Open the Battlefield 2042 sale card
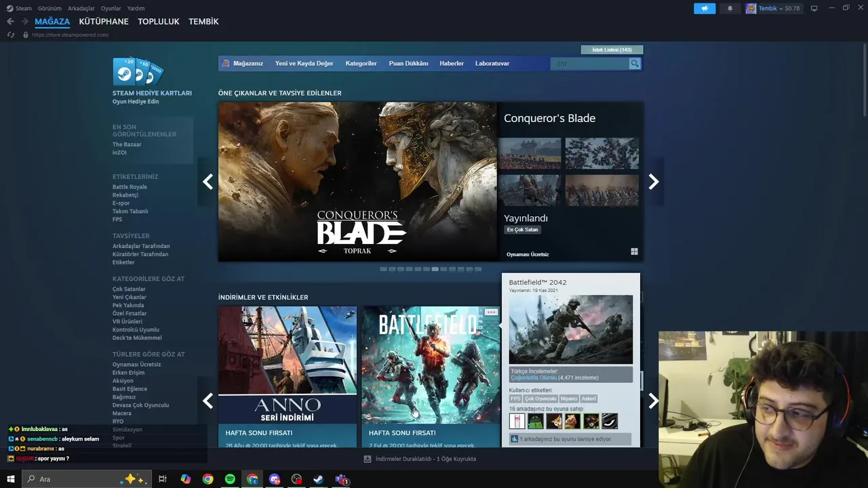The width and height of the screenshot is (868, 488). [431, 377]
